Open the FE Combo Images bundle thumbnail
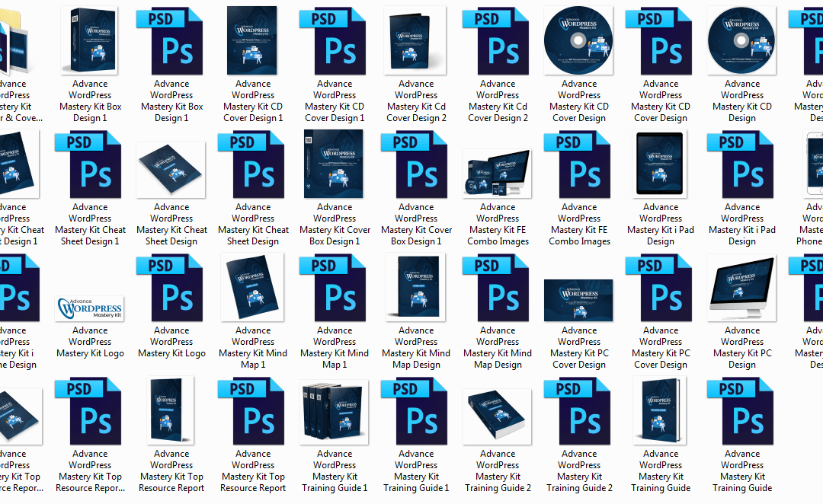Viewport: 823px width, 504px height. [x=497, y=174]
